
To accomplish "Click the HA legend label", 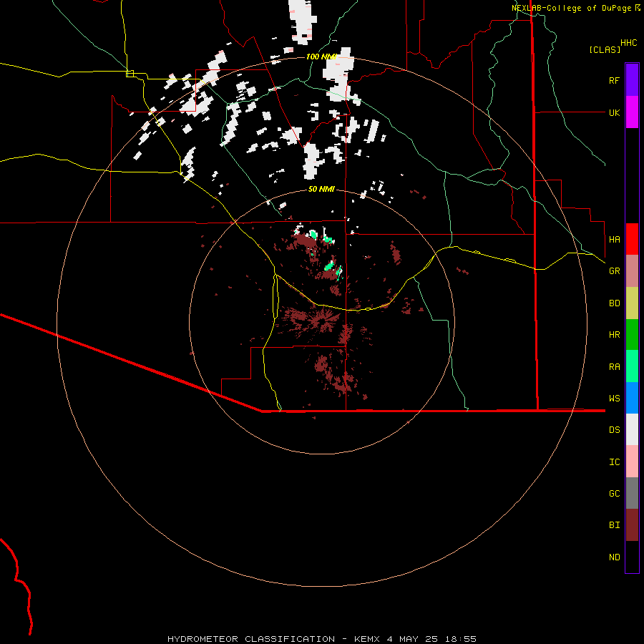I will [x=614, y=240].
